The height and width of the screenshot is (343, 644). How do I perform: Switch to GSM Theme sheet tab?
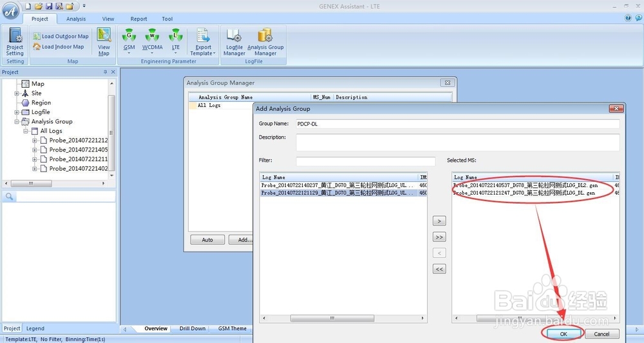tap(232, 329)
